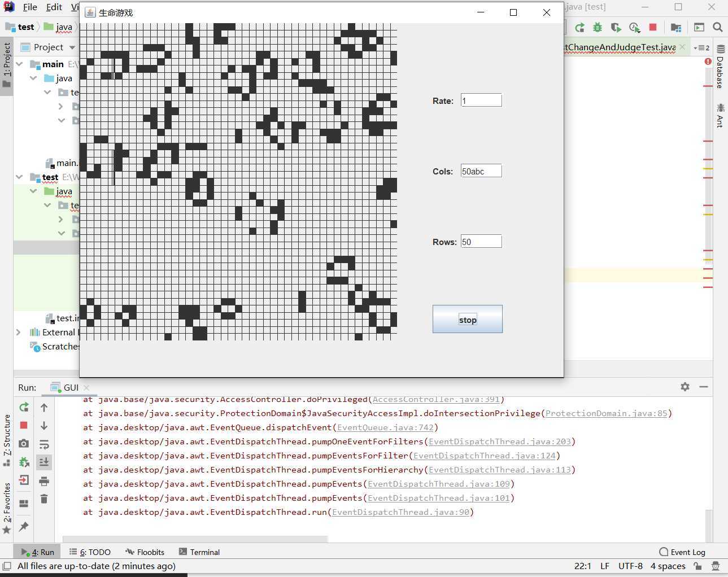
Task: Collapse the test module node
Action: [x=20, y=177]
